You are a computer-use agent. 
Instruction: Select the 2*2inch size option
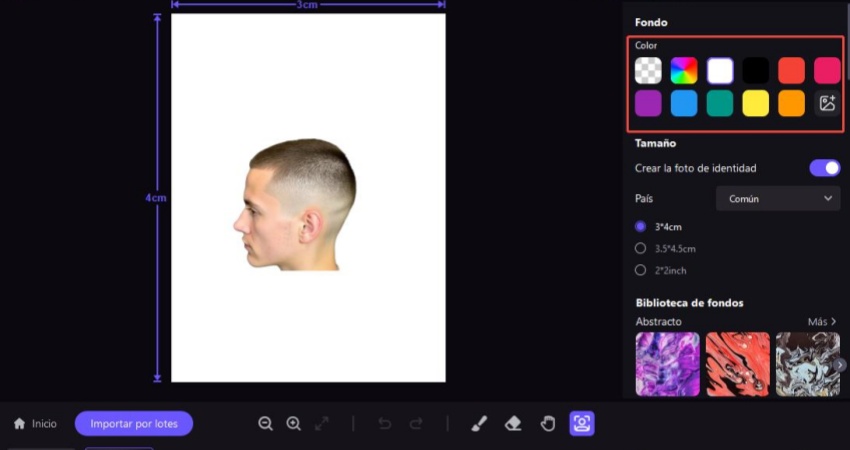pos(641,270)
